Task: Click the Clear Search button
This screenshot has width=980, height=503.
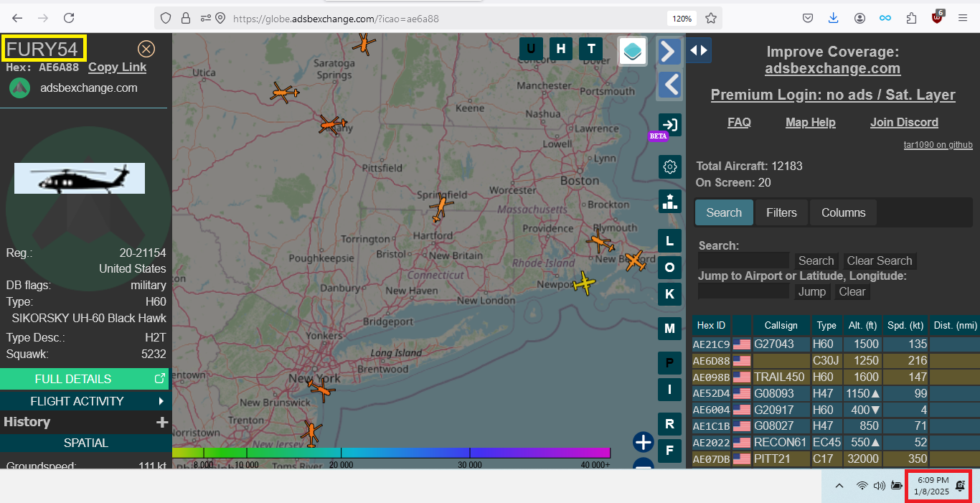Action: click(x=880, y=261)
